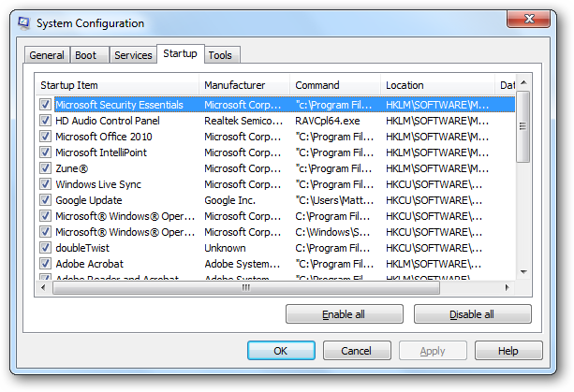574x392 pixels.
Task: Click the System Configuration title bar icon
Action: point(24,23)
